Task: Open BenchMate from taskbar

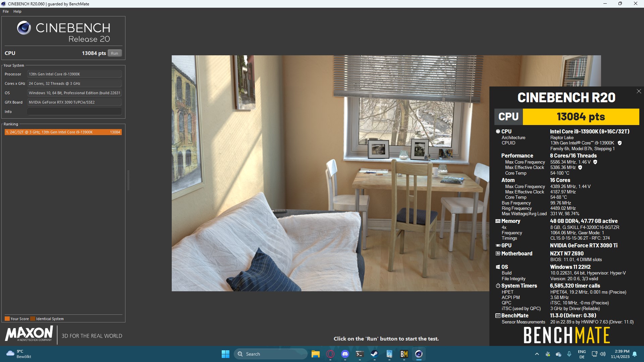Action: (404, 354)
